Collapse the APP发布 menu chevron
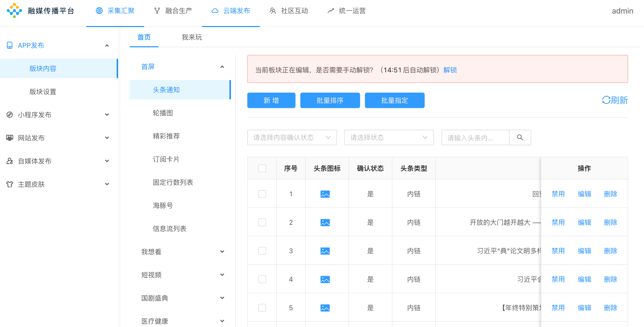The height and width of the screenshot is (327, 644). pyautogui.click(x=107, y=46)
